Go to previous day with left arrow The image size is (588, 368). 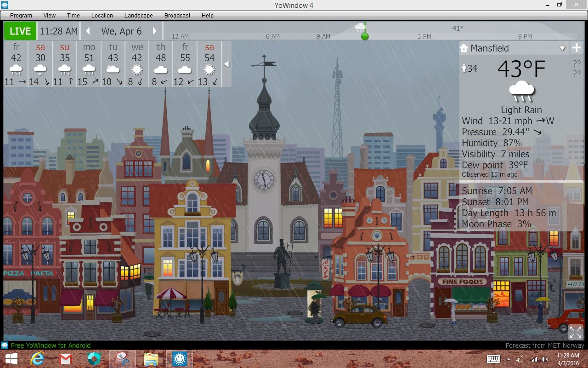coord(88,31)
